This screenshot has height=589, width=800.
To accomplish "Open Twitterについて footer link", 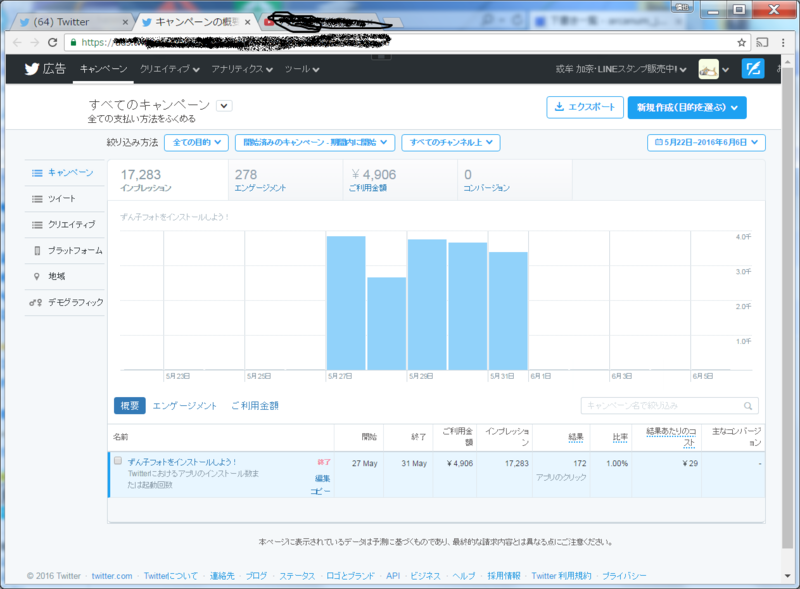I will coord(170,576).
